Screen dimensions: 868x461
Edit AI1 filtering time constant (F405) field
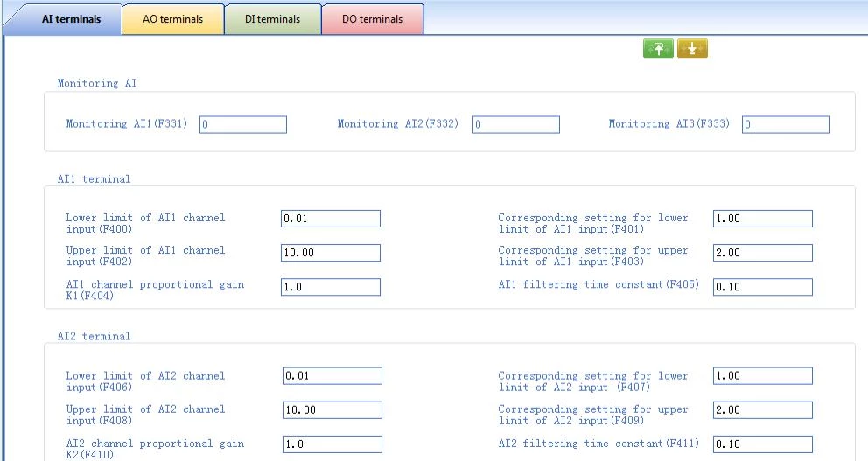click(762, 287)
